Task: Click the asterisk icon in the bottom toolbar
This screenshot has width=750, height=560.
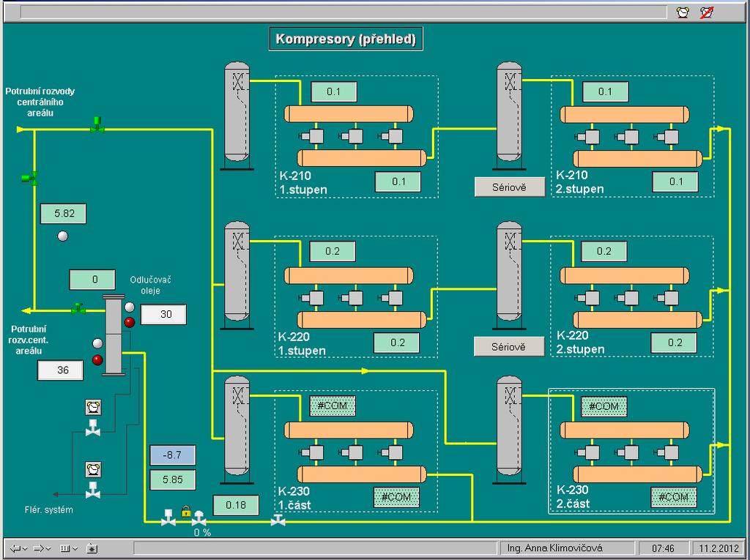Action: pos(92,548)
